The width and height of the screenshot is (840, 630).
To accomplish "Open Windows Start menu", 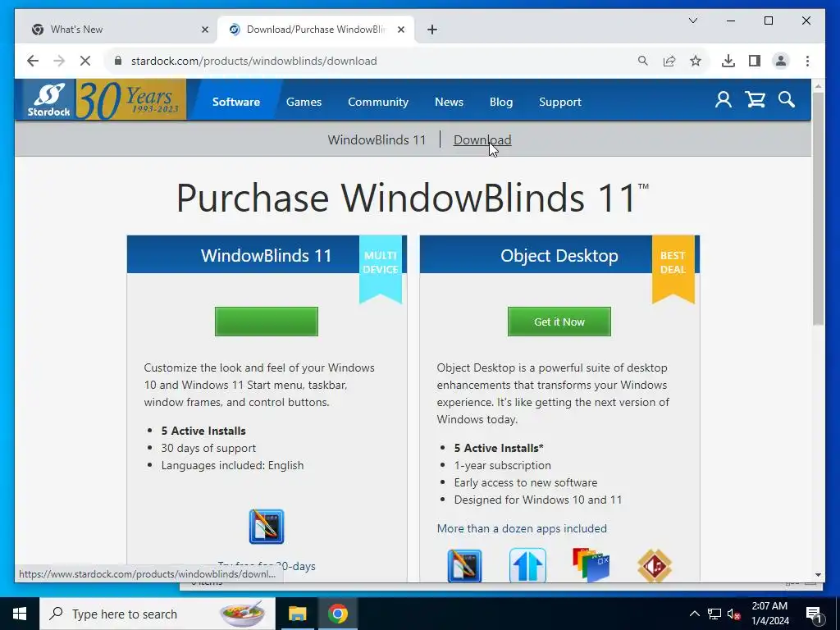I will pyautogui.click(x=20, y=614).
